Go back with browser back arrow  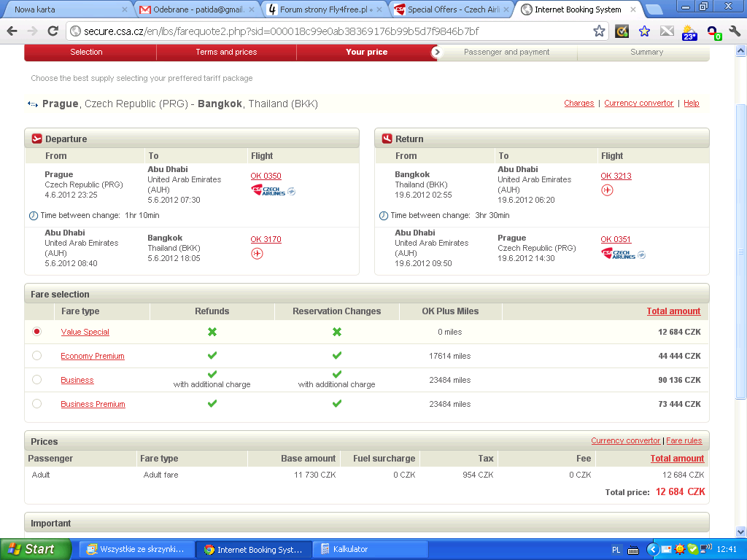pyautogui.click(x=12, y=31)
